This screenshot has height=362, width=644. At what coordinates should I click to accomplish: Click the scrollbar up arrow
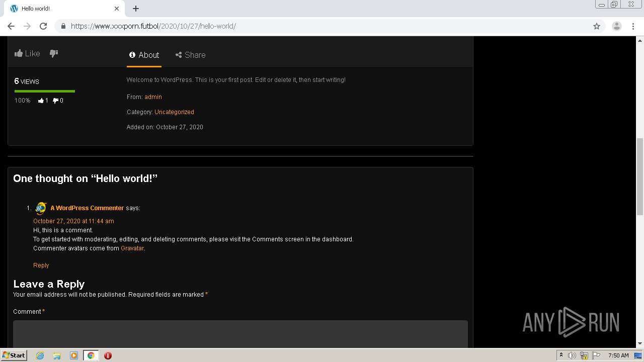pyautogui.click(x=640, y=40)
